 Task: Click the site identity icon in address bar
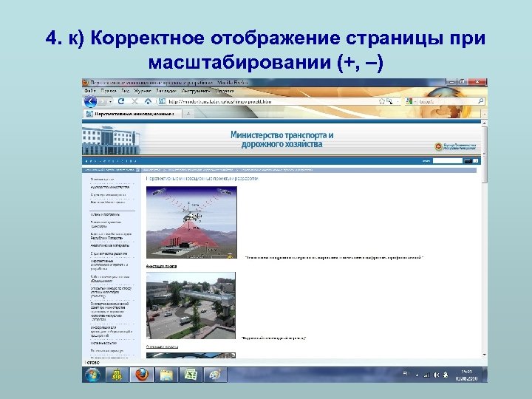click(x=162, y=101)
